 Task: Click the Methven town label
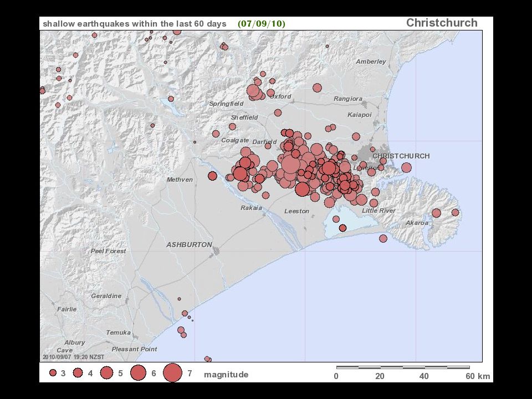pyautogui.click(x=180, y=180)
